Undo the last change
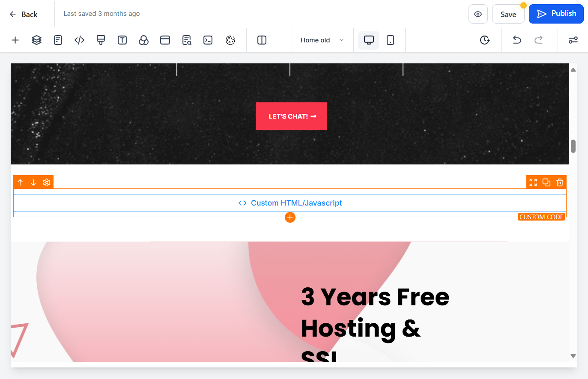 517,40
